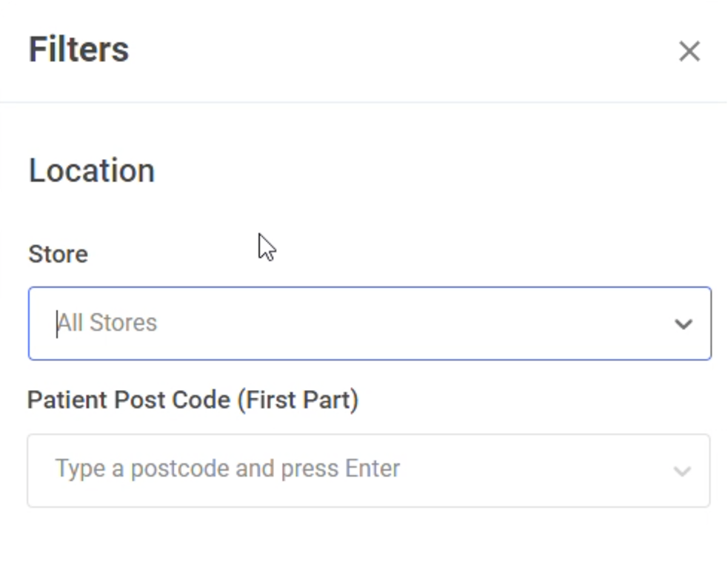
Task: Click the Patient Post Code (First Part) label
Action: [193, 400]
